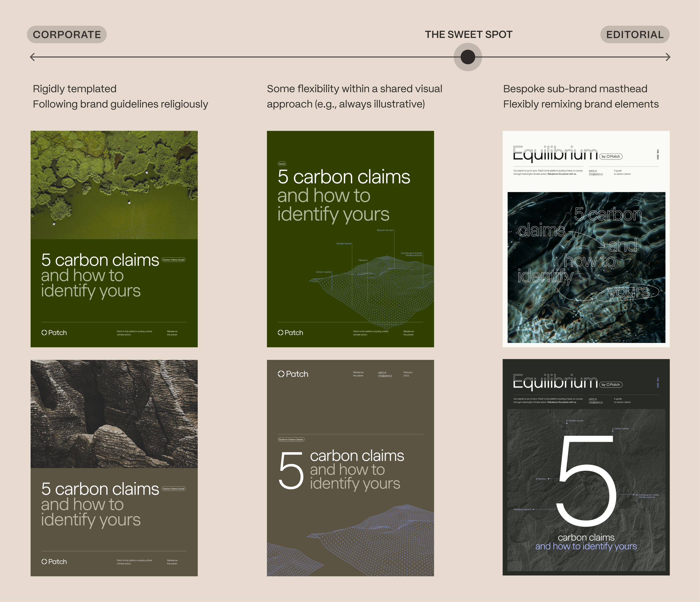Open the green wetland photo corporate cover
Screen dimensions: 700x602
point(114,239)
